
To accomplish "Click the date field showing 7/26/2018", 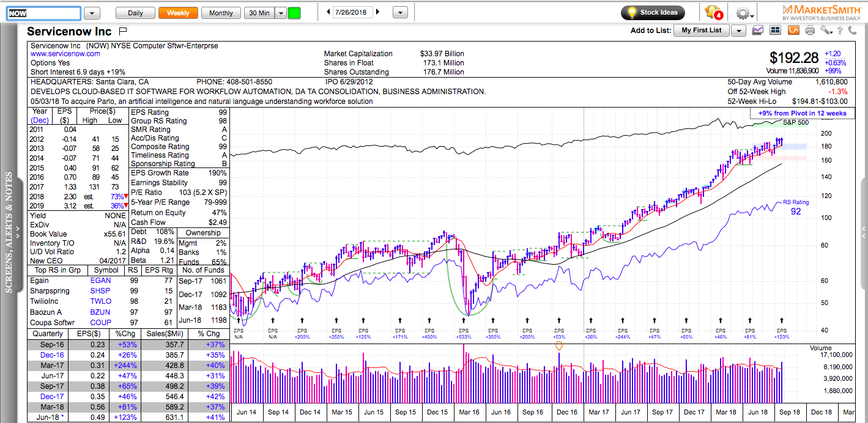I will pos(352,12).
